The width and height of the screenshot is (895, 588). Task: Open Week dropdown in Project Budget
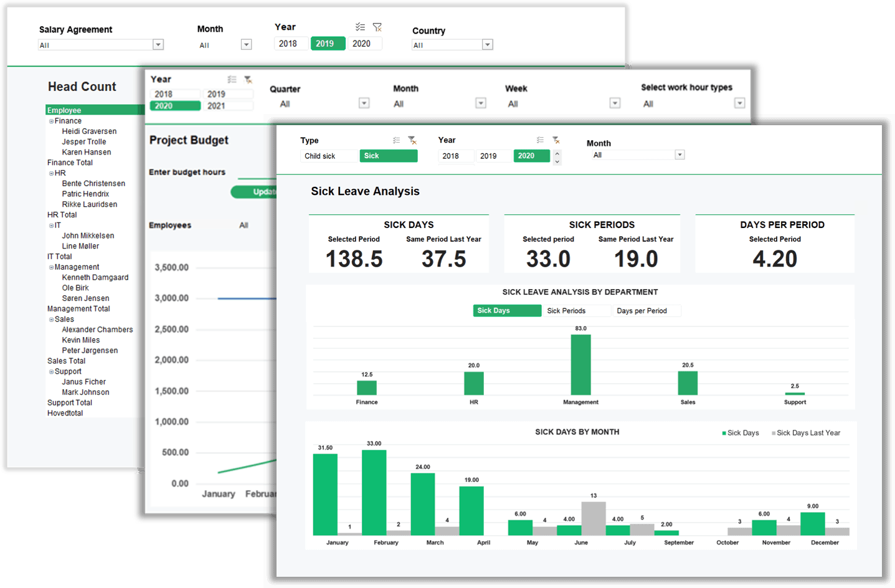pos(615,103)
